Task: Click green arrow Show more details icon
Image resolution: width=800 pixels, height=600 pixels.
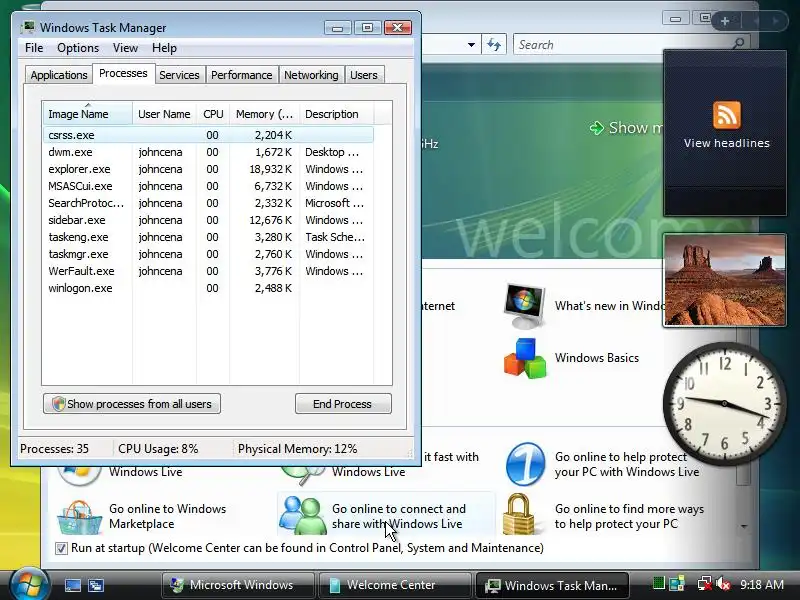Action: click(x=596, y=128)
